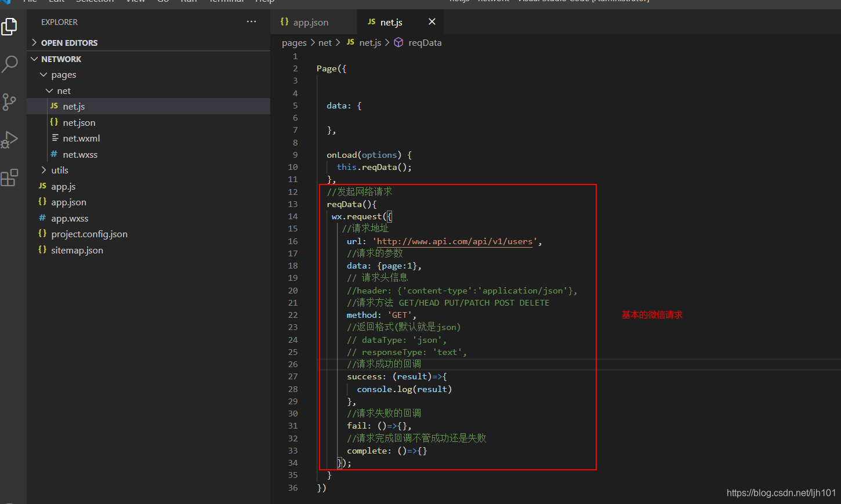
Task: Place cursor on this.reqData(); line
Action: pyautogui.click(x=374, y=167)
